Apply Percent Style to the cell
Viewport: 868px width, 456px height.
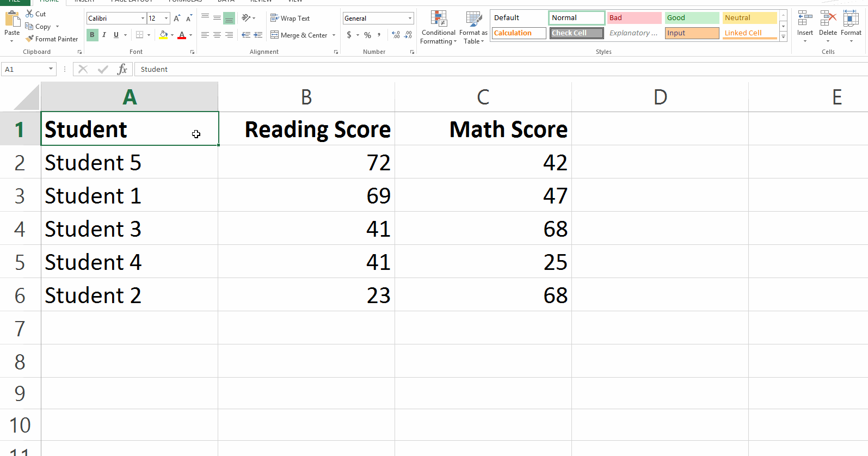coord(368,35)
